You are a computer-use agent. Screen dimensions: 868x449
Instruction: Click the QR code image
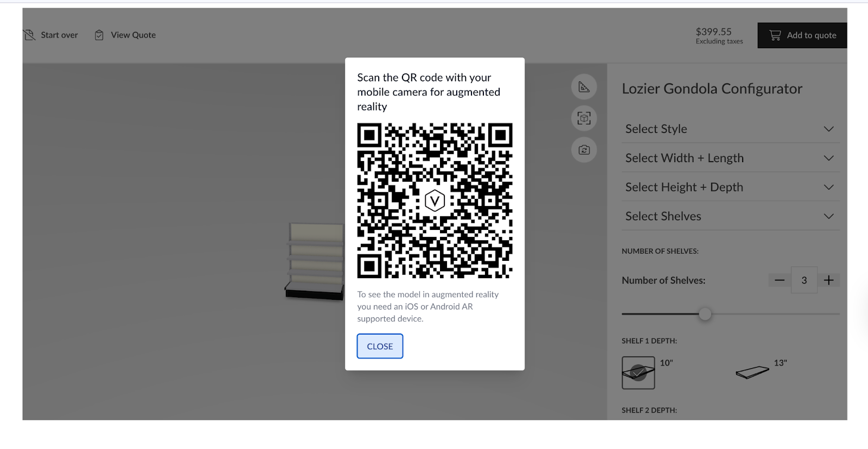click(x=435, y=201)
